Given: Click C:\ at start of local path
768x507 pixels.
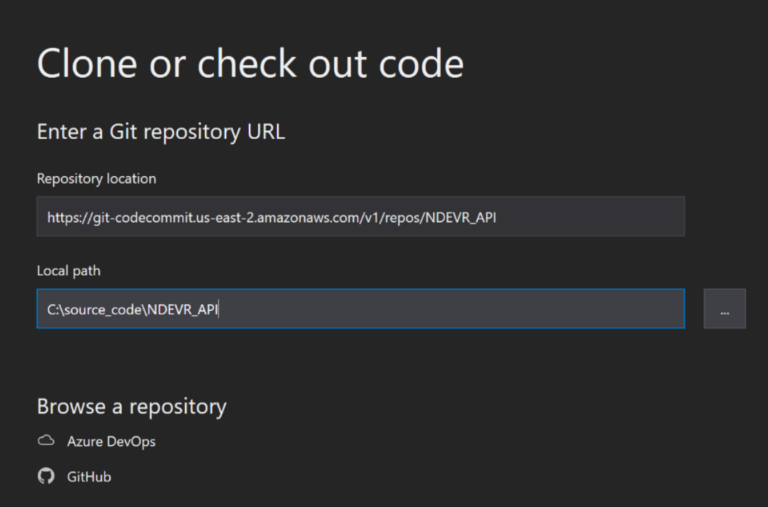Looking at the screenshot, I should (x=54, y=309).
